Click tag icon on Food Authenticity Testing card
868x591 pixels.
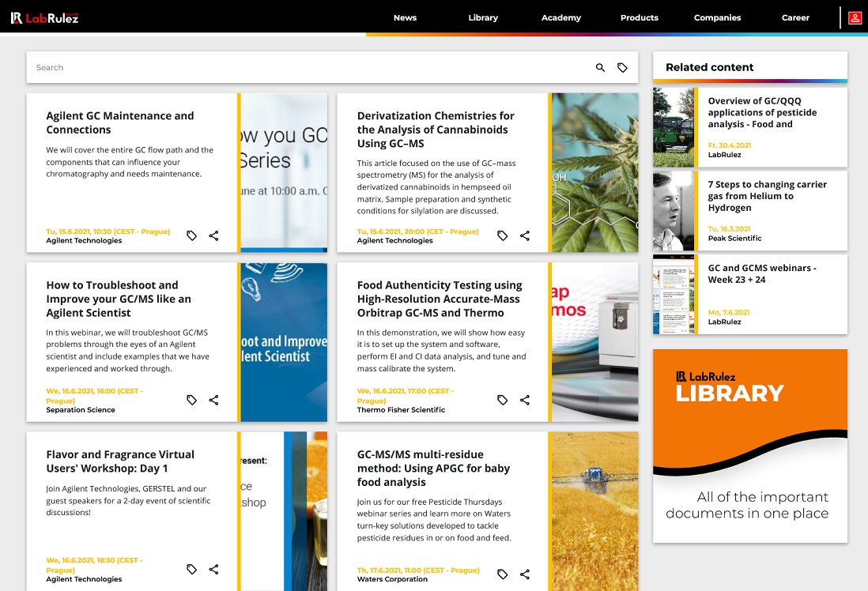click(502, 400)
